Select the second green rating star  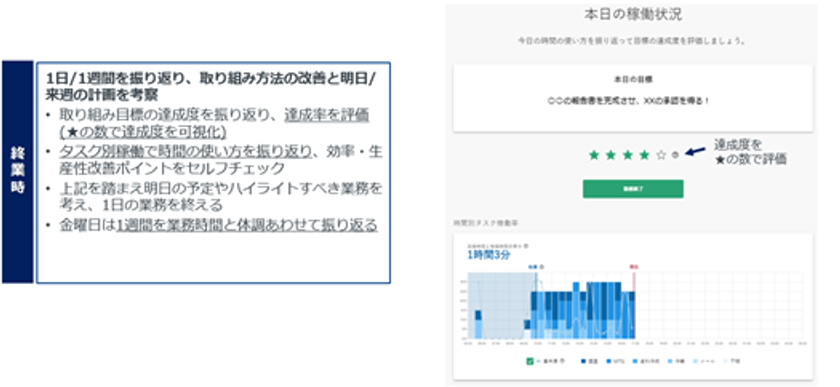pyautogui.click(x=610, y=155)
